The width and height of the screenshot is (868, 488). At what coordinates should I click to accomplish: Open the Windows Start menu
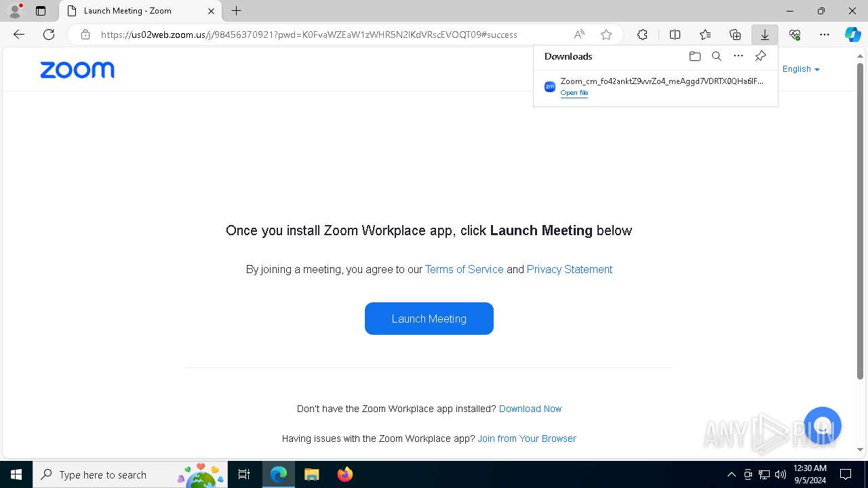pos(16,474)
